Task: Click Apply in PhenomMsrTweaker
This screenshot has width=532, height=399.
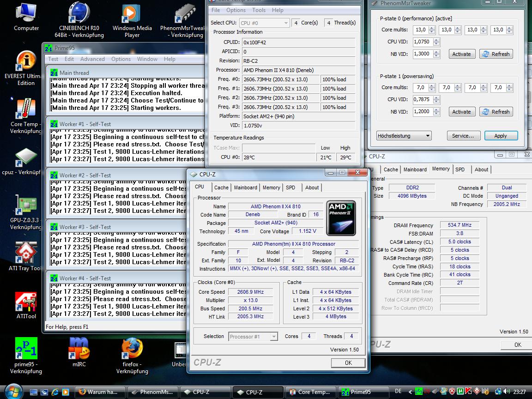Action: [501, 136]
